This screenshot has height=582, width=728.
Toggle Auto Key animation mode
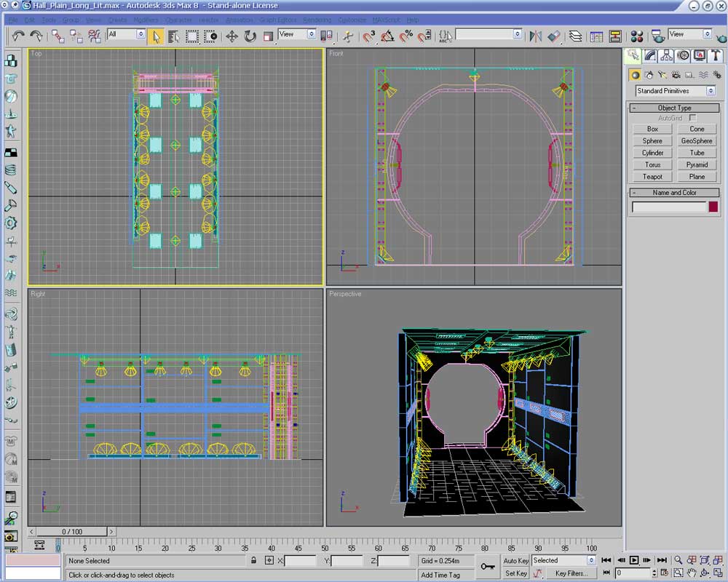(x=515, y=560)
